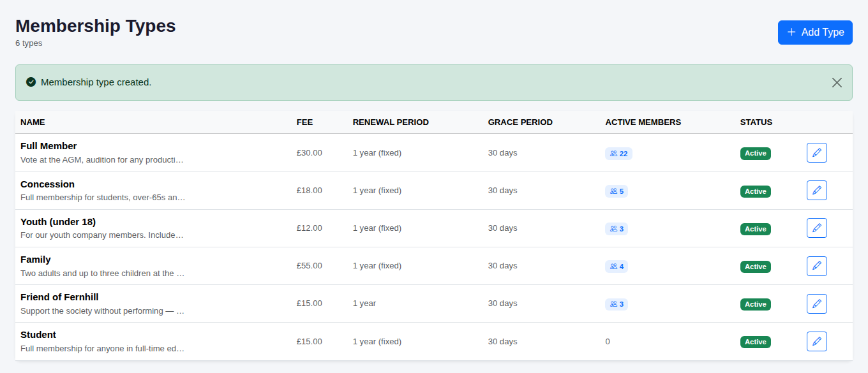Select the Full Member name
The width and height of the screenshot is (868, 373).
(x=49, y=146)
